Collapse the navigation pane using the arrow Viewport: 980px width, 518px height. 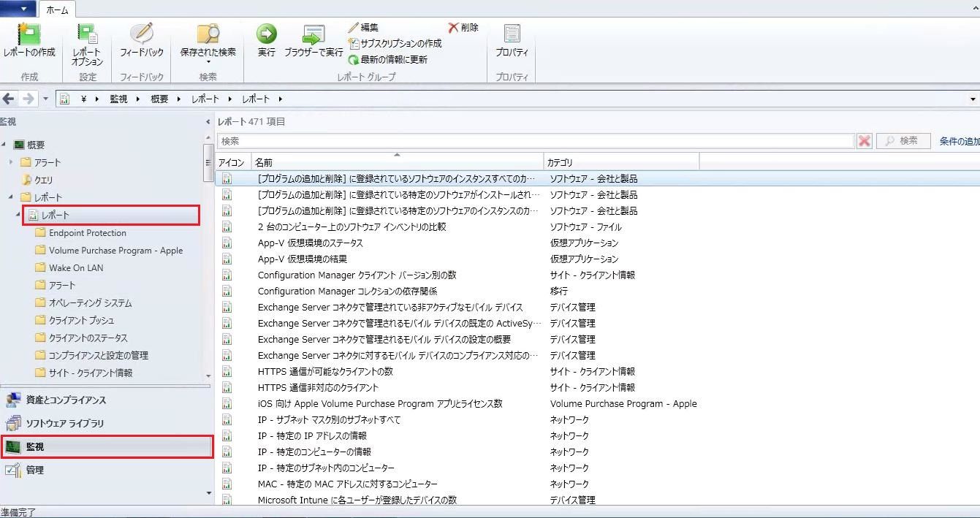[208, 122]
